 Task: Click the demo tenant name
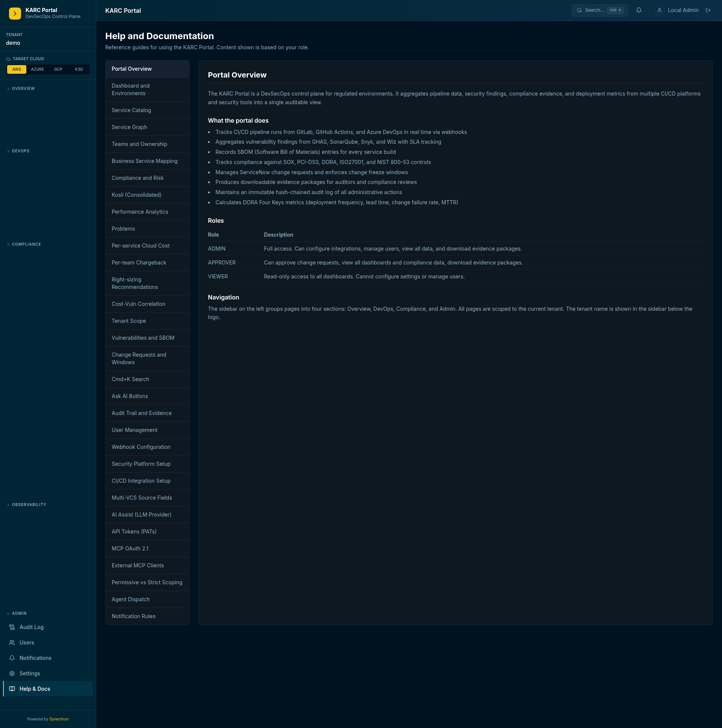click(13, 43)
